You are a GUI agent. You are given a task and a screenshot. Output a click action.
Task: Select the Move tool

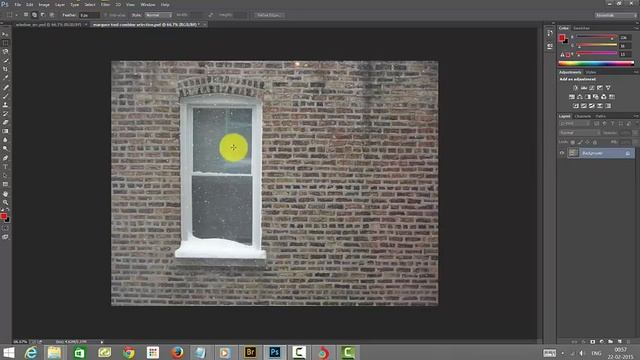[5, 35]
